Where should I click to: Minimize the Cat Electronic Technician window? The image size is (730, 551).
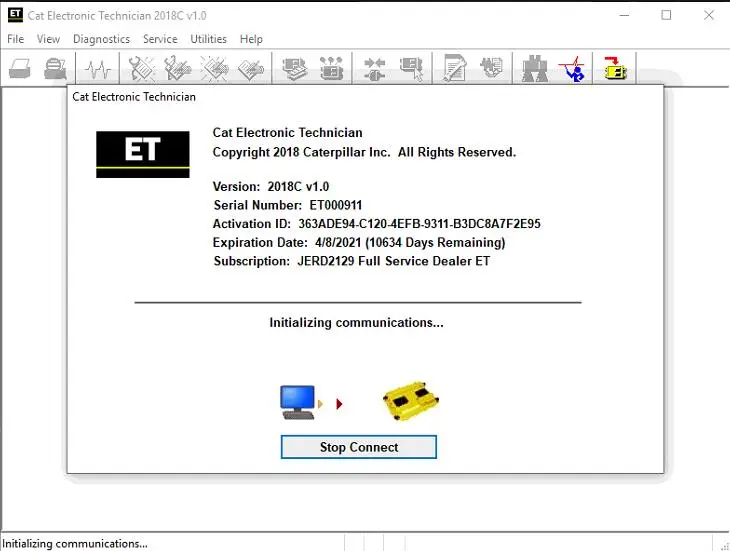624,15
